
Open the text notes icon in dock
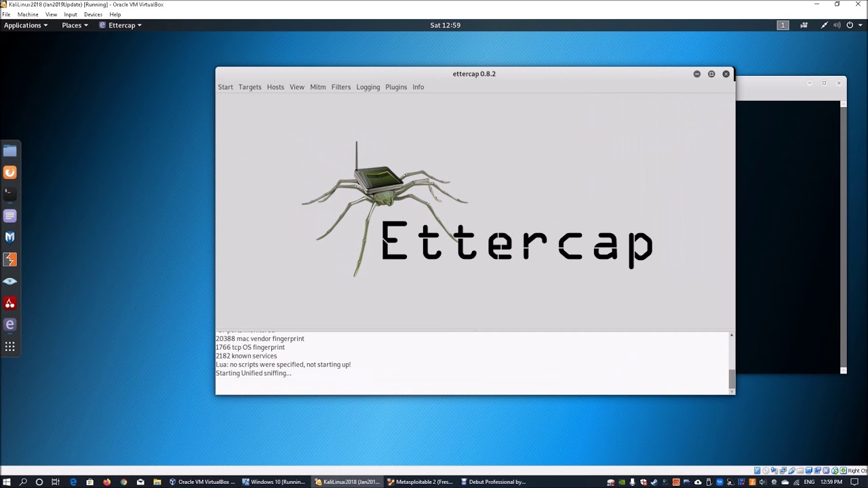pyautogui.click(x=9, y=216)
